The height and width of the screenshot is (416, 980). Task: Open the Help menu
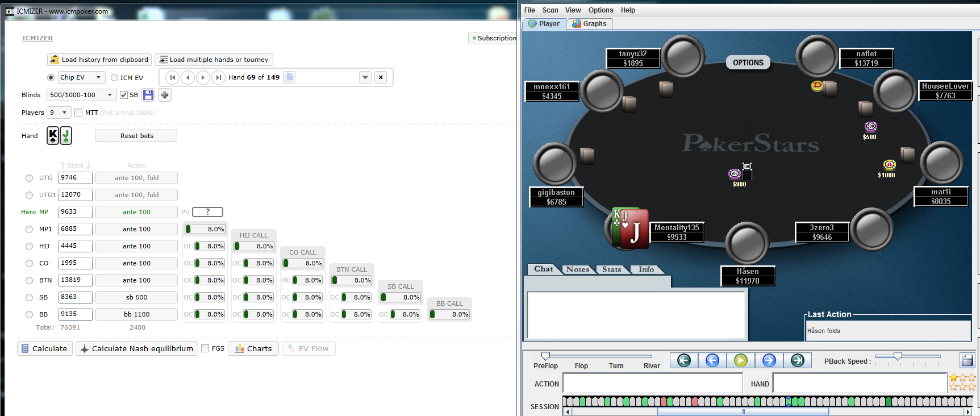pyautogui.click(x=628, y=10)
